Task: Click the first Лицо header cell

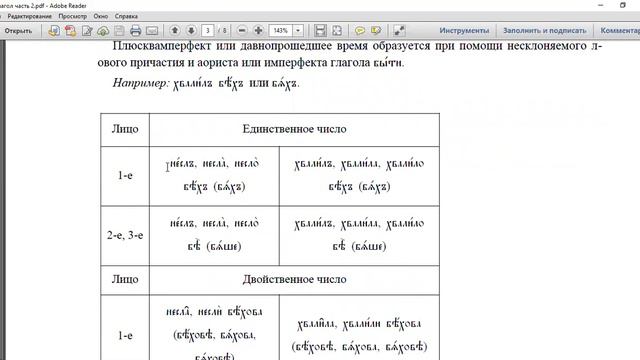Action: click(x=125, y=129)
